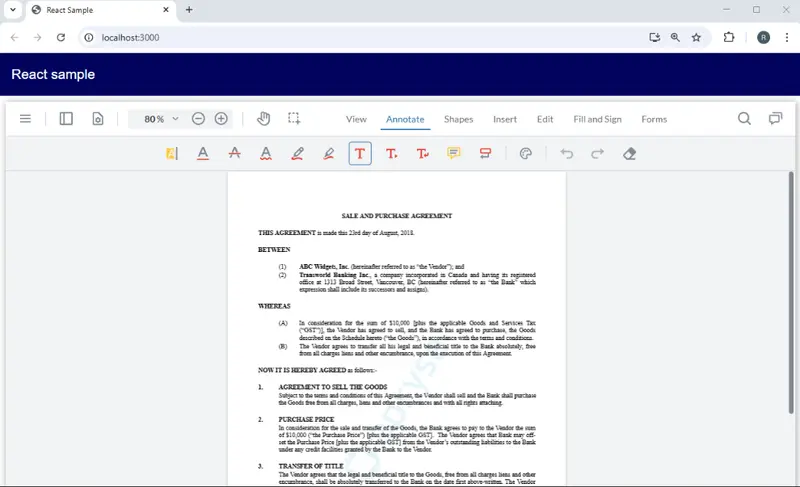Image resolution: width=800 pixels, height=487 pixels.
Task: Zoom out with the minus button
Action: click(x=198, y=119)
